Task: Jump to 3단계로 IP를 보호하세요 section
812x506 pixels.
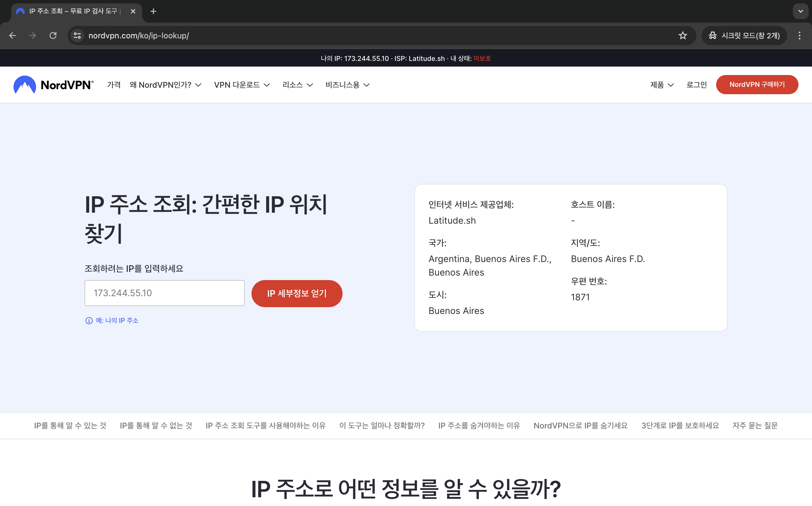Action: [680, 425]
